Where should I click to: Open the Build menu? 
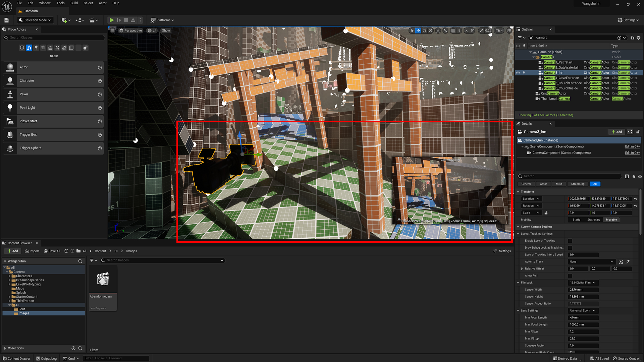point(74,3)
